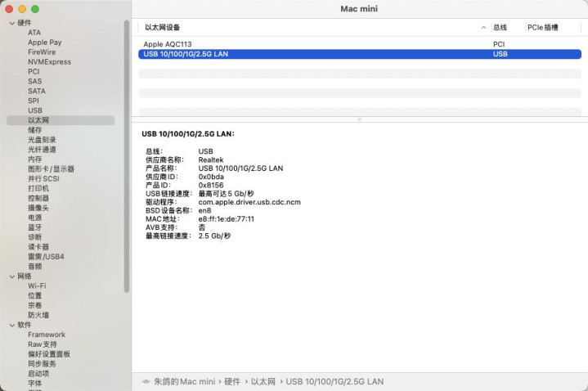
Task: Open 储存 sidebar item
Action: 34,130
